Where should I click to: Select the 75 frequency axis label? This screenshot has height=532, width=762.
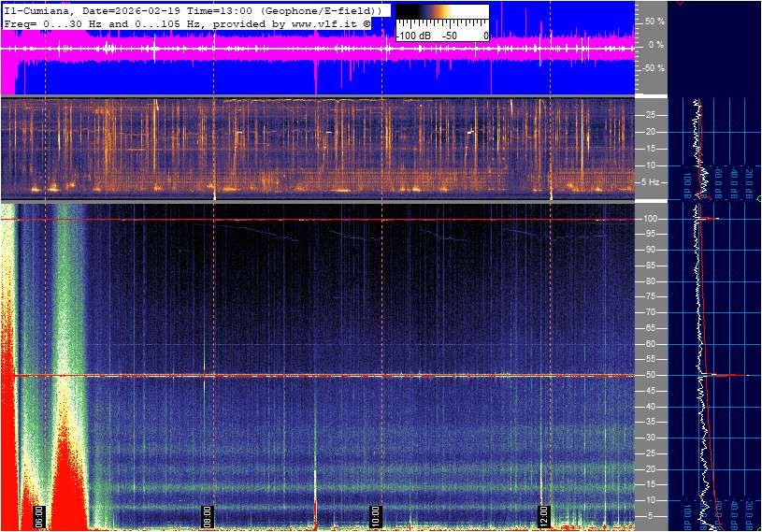651,296
